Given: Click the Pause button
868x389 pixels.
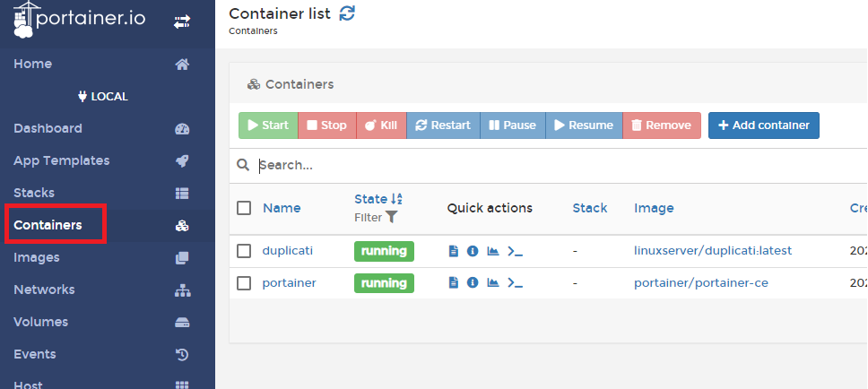Looking at the screenshot, I should coord(513,125).
